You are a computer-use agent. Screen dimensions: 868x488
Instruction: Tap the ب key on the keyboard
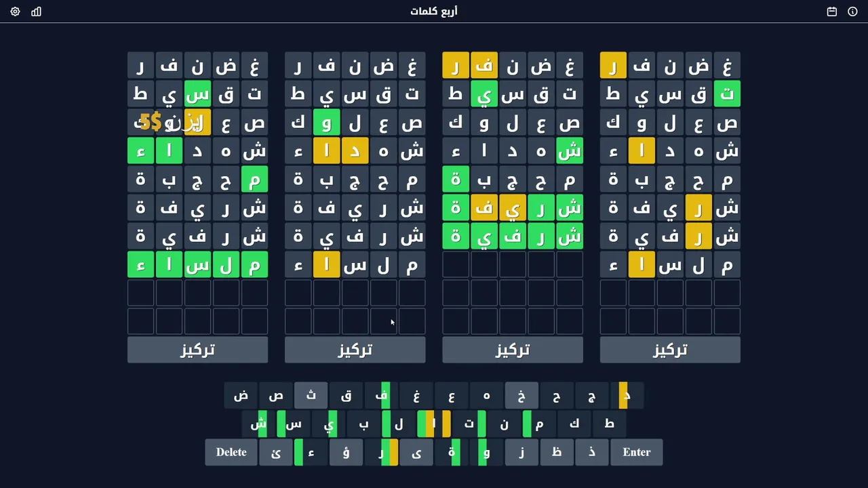(x=363, y=424)
